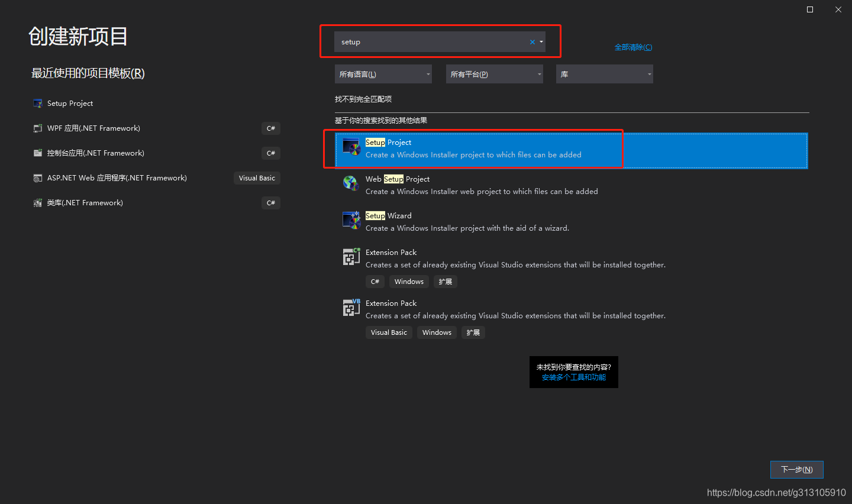Choose 类库(.NET Framework) recent template
This screenshot has width=852, height=504.
point(156,203)
